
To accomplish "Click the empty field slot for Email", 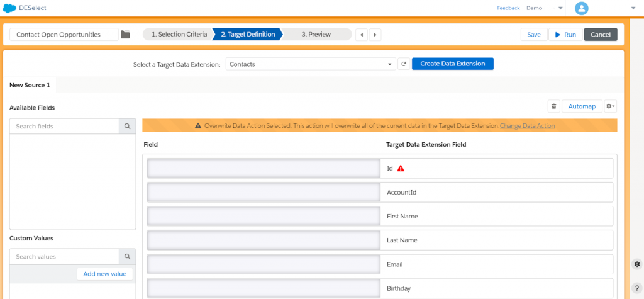I will 264,264.
